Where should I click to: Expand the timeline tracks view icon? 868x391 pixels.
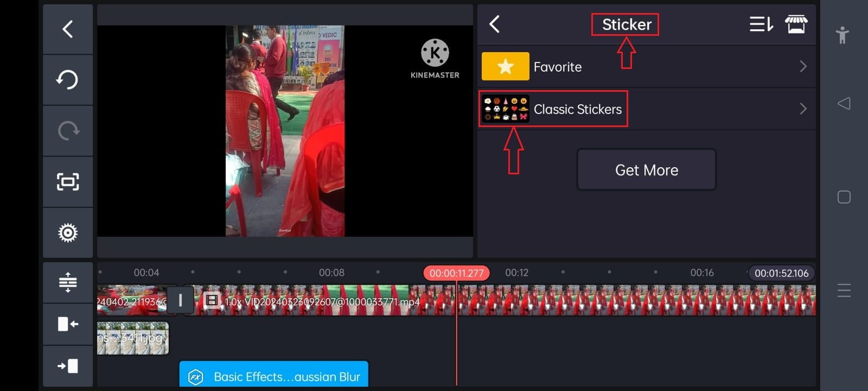pos(68,282)
